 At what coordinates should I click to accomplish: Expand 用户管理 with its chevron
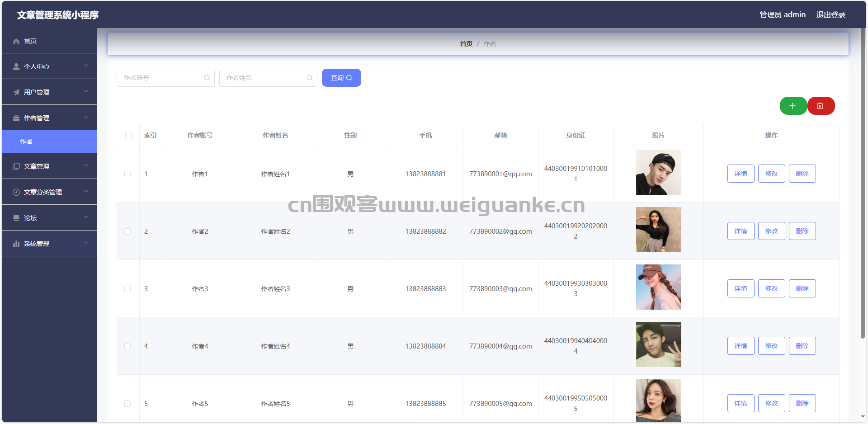click(x=86, y=92)
